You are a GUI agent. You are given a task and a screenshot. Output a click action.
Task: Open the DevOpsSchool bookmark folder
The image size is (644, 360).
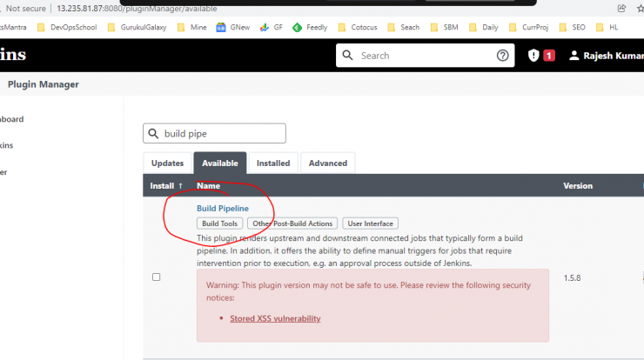tap(67, 28)
